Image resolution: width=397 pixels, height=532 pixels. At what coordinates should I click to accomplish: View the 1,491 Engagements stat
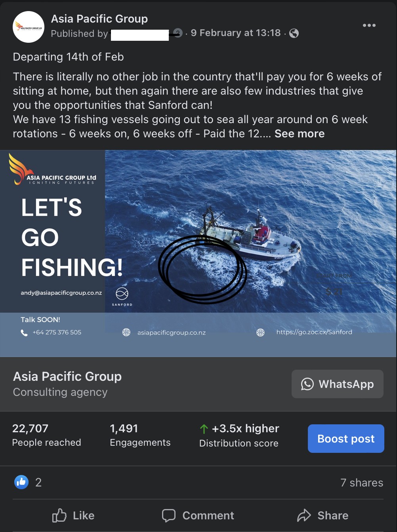pyautogui.click(x=140, y=435)
